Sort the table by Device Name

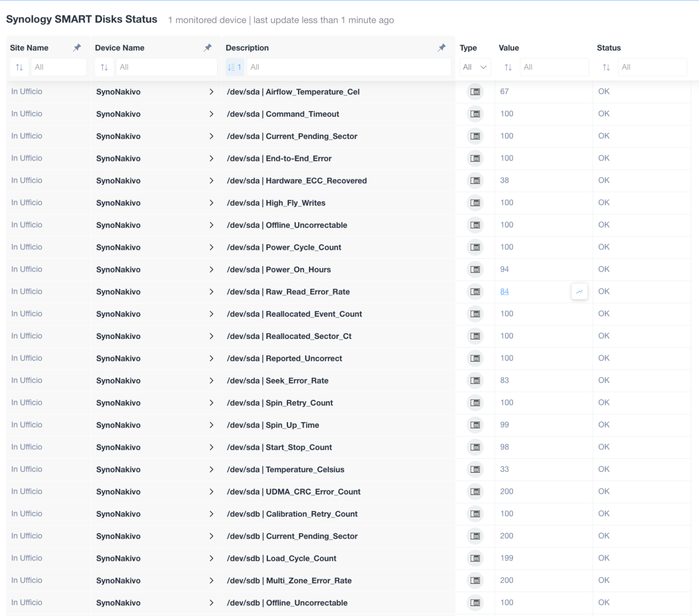coord(104,67)
